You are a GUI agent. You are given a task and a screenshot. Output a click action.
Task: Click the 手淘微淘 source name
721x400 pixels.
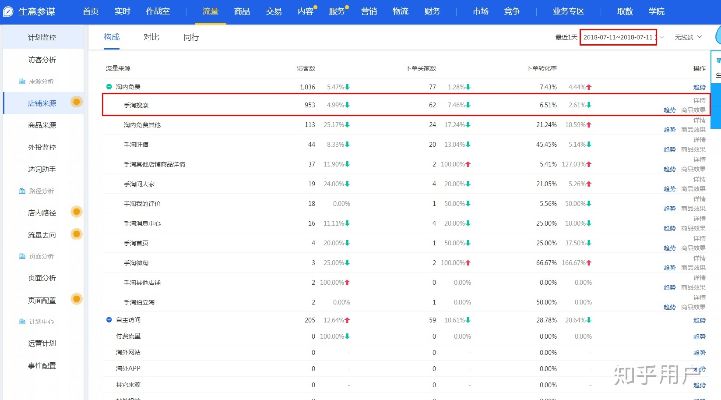pyautogui.click(x=136, y=263)
